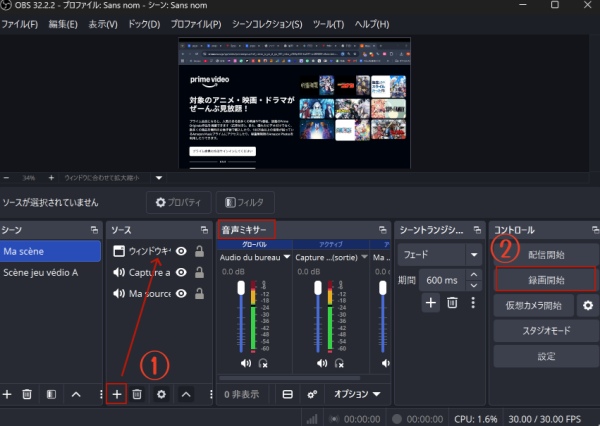The height and width of the screenshot is (426, 600).
Task: Open virtual camera settings gear
Action: 588,305
